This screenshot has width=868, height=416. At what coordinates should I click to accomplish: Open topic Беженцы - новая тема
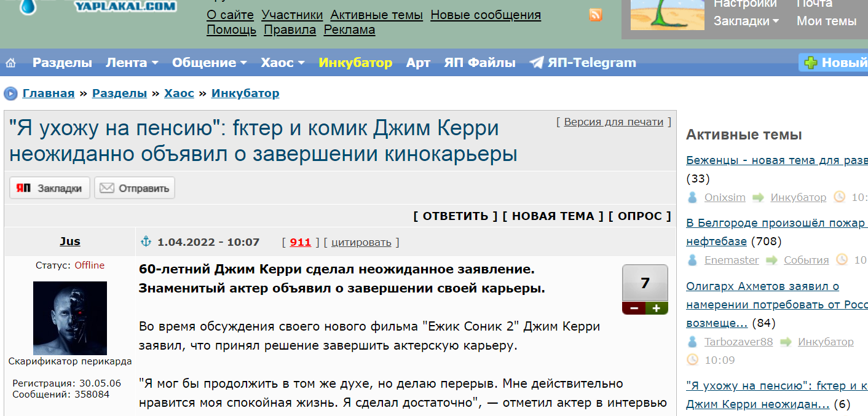pyautogui.click(x=777, y=160)
